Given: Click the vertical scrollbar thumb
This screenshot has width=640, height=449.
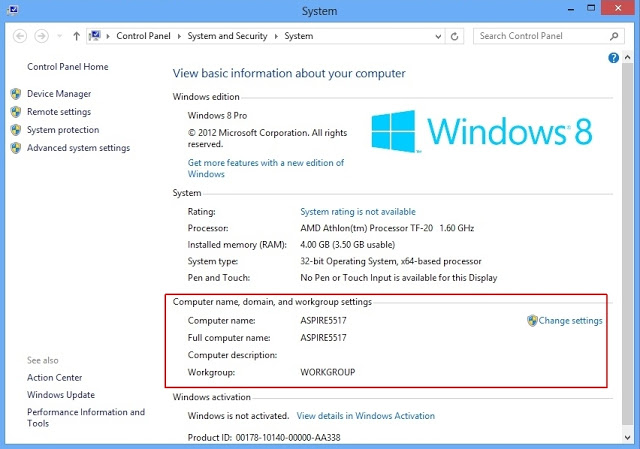Looking at the screenshot, I should [x=627, y=244].
